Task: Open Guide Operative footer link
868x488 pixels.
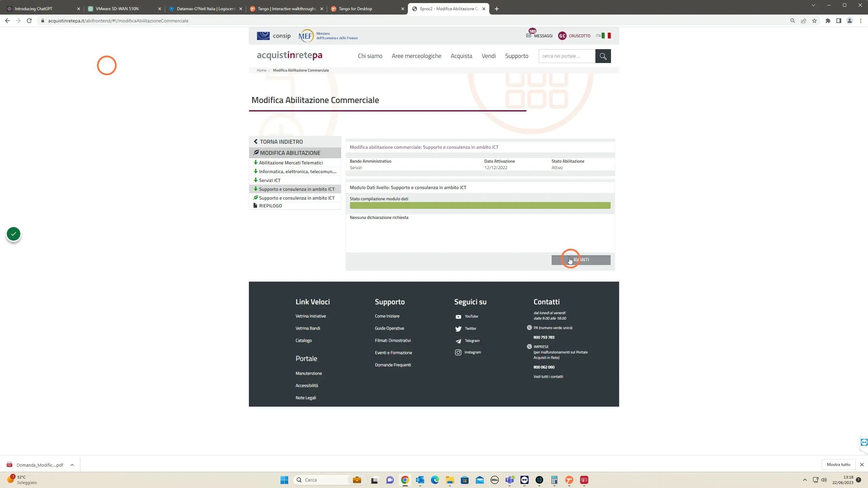Action: (x=389, y=328)
